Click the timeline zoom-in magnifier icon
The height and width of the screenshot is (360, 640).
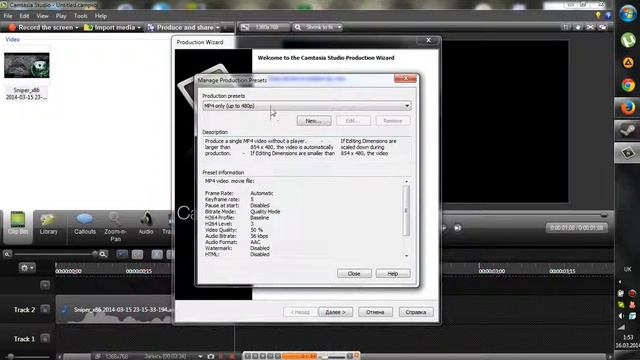[x=103, y=254]
